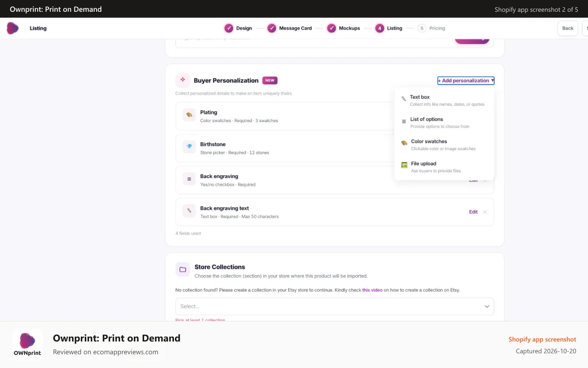Click the Color swatches palette icon in the dropdown
This screenshot has width=588, height=368.
point(404,143)
